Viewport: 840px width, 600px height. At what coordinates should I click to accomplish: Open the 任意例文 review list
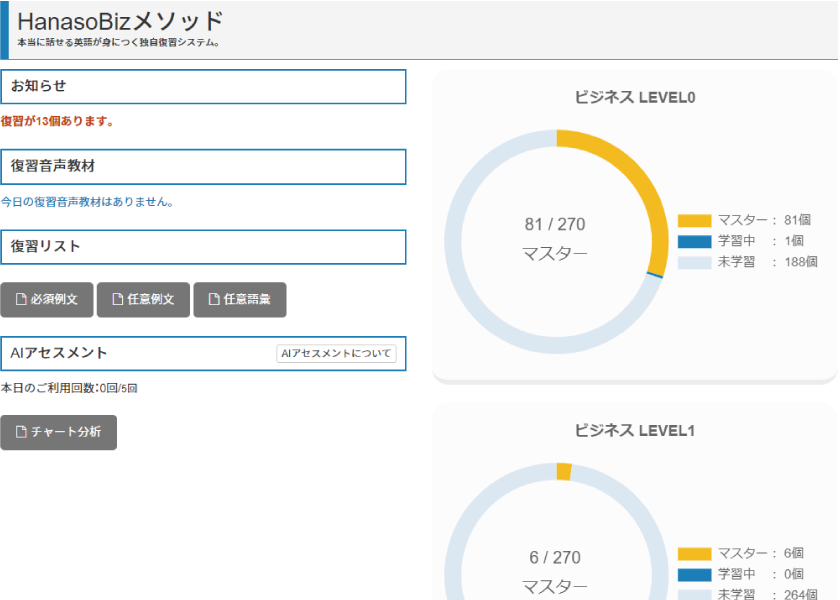tap(143, 299)
